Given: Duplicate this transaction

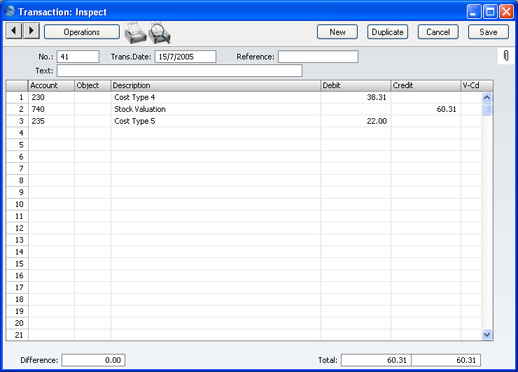Looking at the screenshot, I should pos(387,32).
